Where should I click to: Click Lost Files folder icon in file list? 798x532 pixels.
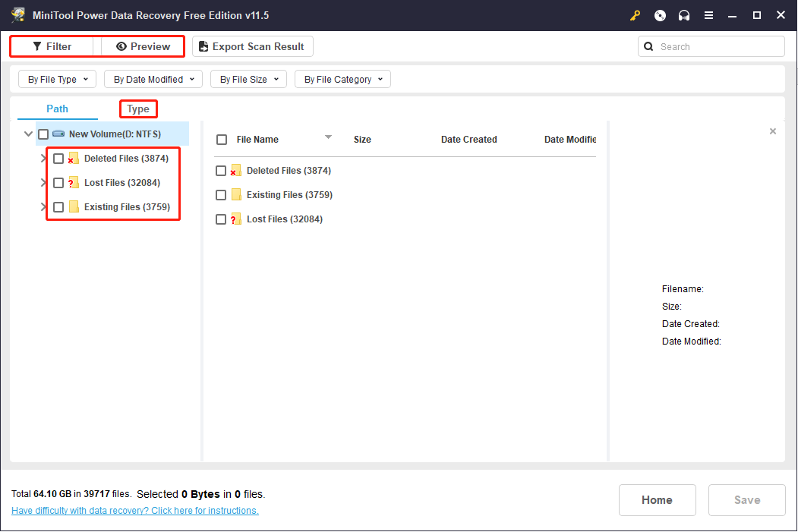coord(235,219)
